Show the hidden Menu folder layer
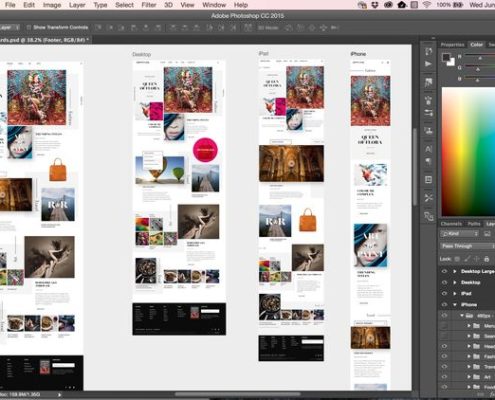The height and width of the screenshot is (400, 495). 444,325
